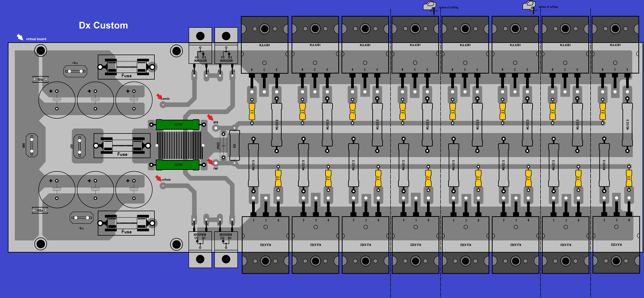Click the "anodo" label text
This screenshot has height=298, width=644.
[x=166, y=99]
